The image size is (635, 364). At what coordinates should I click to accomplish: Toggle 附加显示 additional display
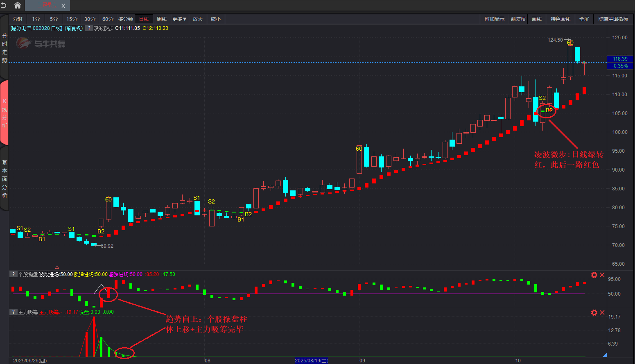click(494, 19)
